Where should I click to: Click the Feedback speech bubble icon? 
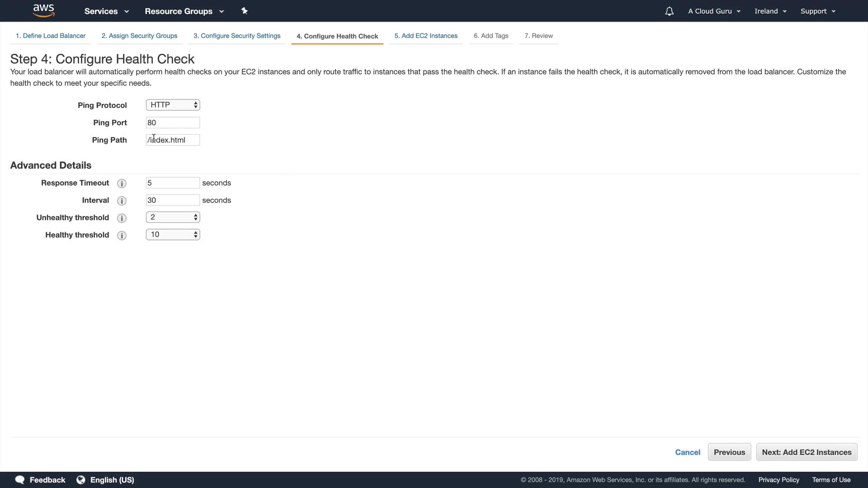[20, 480]
